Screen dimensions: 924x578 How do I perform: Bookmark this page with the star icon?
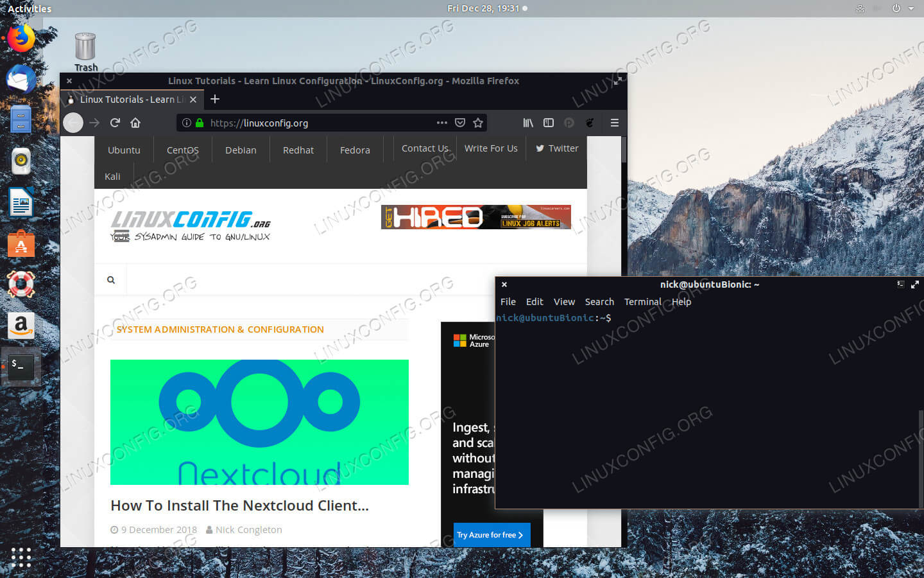[x=478, y=123]
